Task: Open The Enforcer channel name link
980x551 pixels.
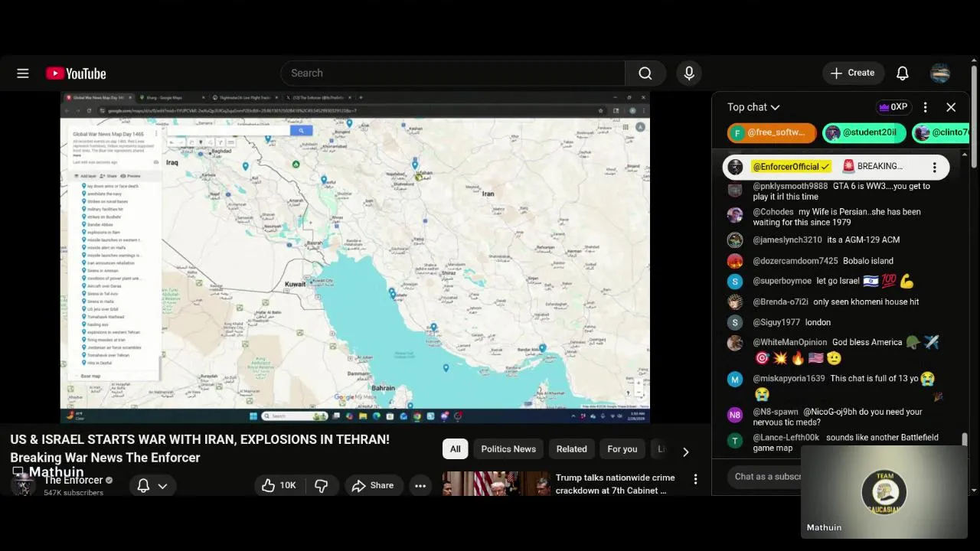Action: [x=73, y=480]
